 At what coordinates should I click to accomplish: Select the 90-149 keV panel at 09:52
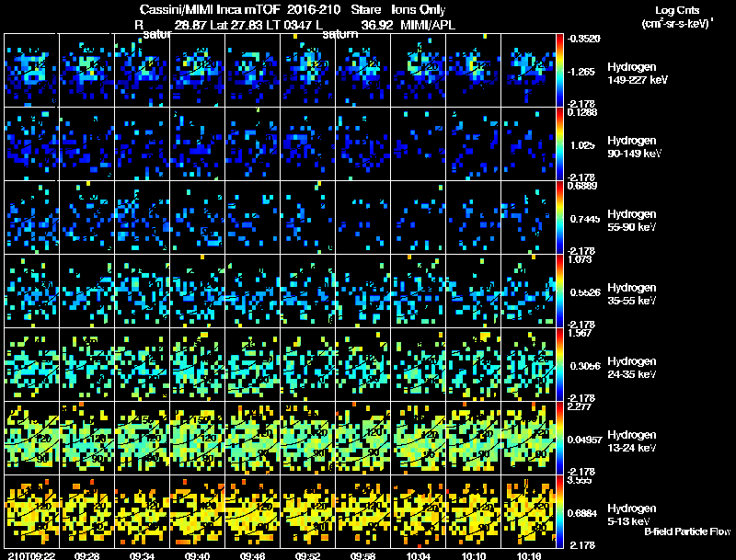[x=307, y=143]
